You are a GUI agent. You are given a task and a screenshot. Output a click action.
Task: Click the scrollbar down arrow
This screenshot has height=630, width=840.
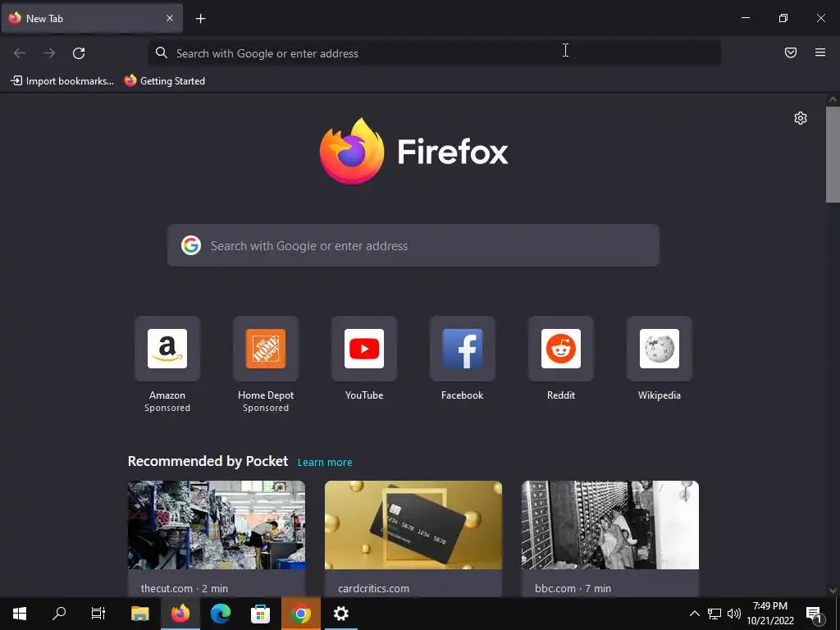pyautogui.click(x=833, y=591)
